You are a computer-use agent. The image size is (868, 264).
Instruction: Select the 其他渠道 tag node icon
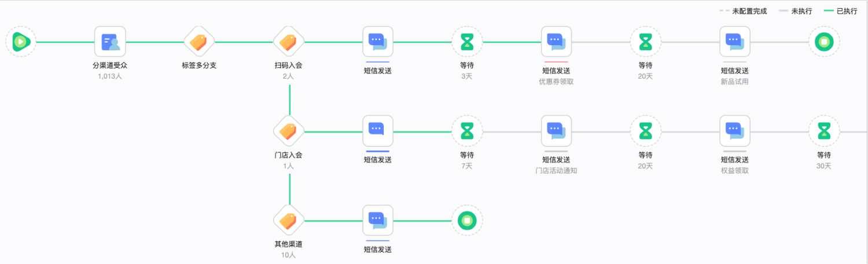tap(288, 221)
